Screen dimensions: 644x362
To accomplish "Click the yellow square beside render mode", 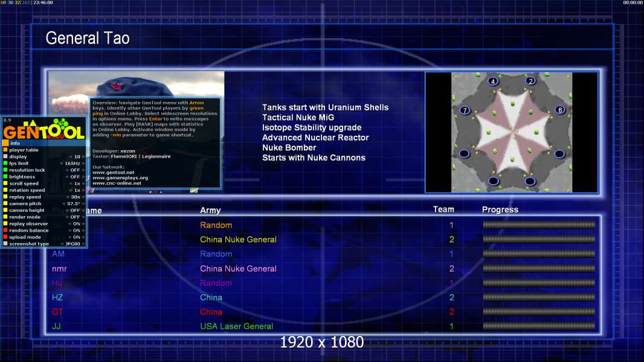I will tap(5, 217).
